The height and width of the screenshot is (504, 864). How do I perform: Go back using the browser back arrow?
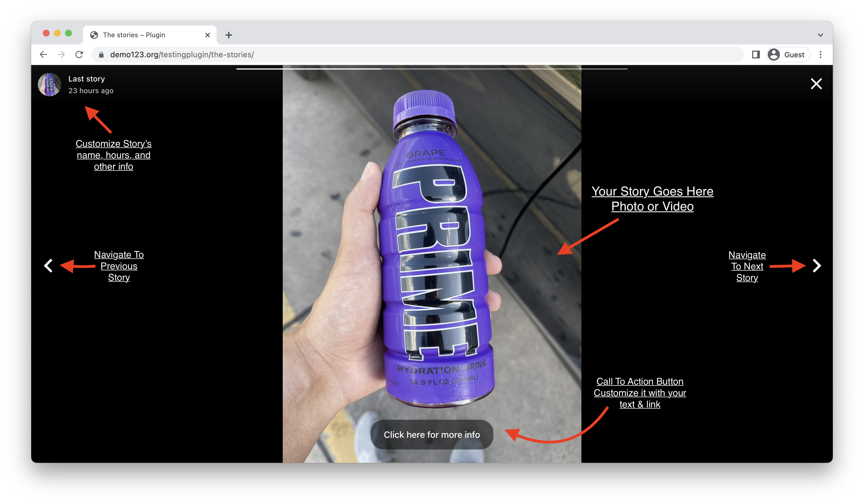[43, 55]
